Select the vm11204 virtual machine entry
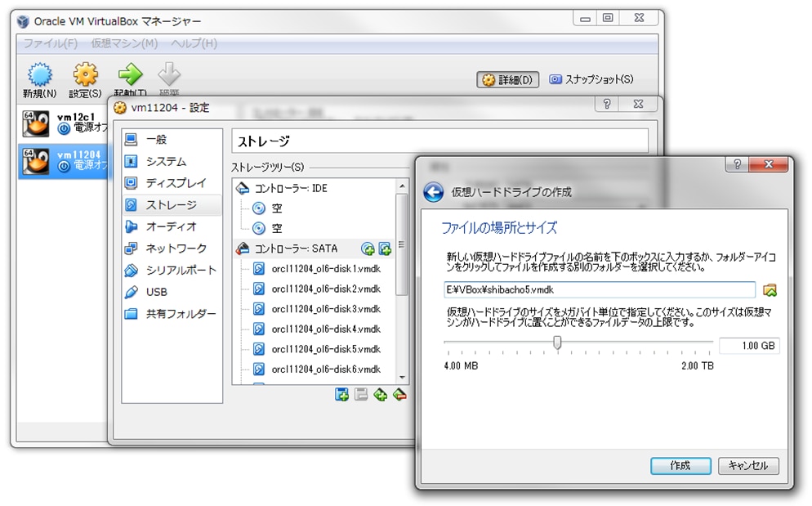 [x=65, y=161]
